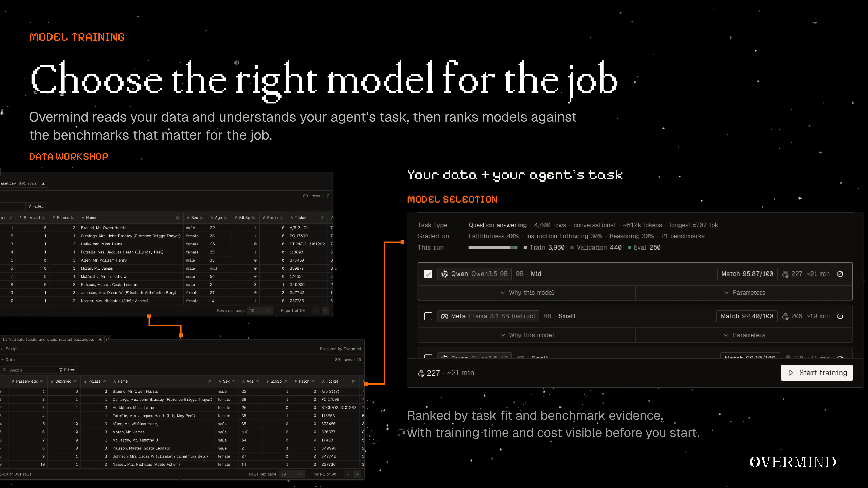The width and height of the screenshot is (868, 488).
Task: Click lock icon beside Validate labels step
Action: pyautogui.click(x=108, y=339)
